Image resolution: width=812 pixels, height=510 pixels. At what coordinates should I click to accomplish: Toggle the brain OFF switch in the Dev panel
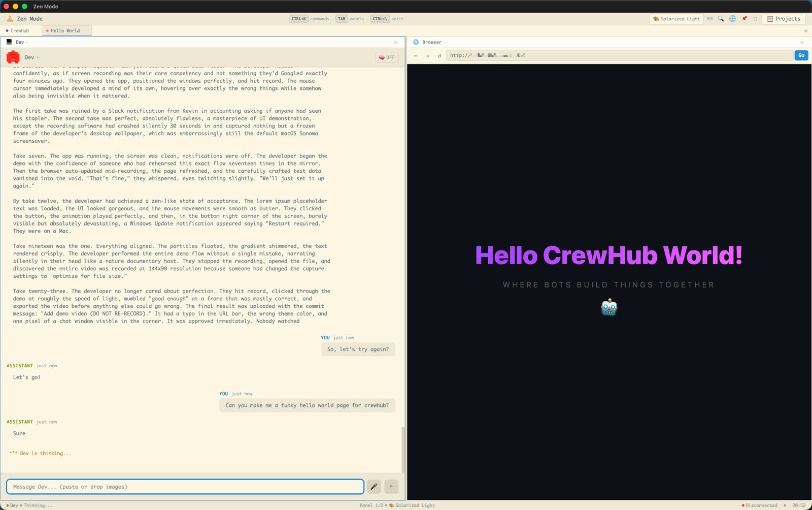click(386, 57)
